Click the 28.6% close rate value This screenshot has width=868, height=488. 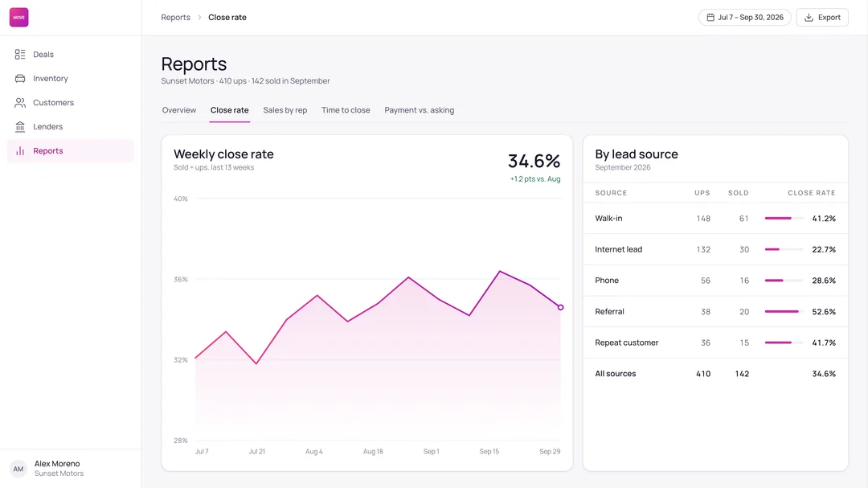pos(824,281)
